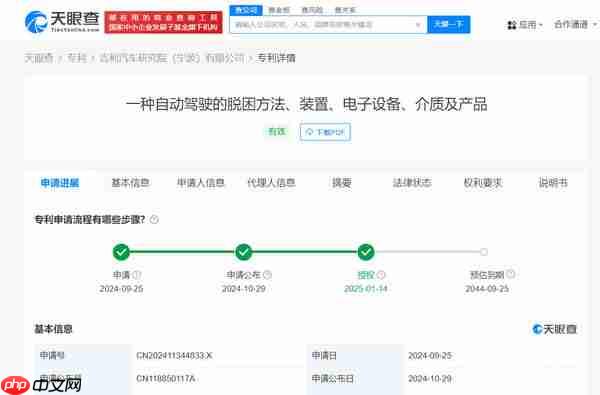The height and width of the screenshot is (395, 600).
Task: Click the 申请公布日 label cell
Action: (355, 379)
